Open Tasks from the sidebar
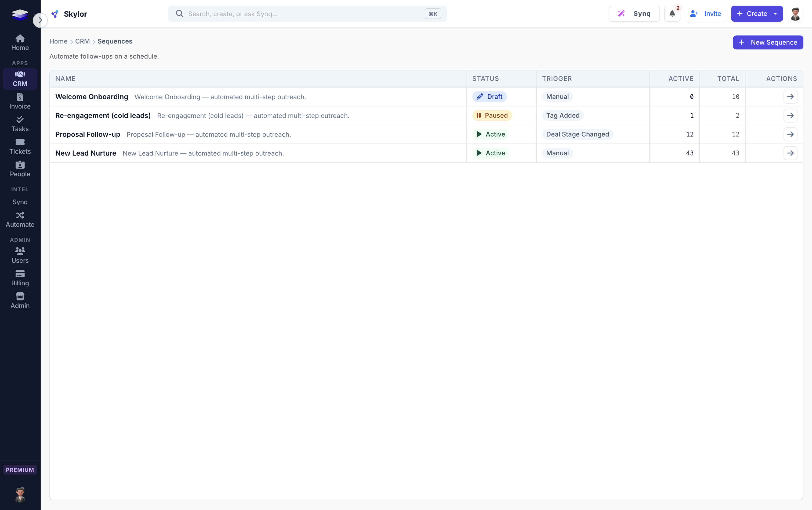The height and width of the screenshot is (510, 812). pyautogui.click(x=20, y=124)
